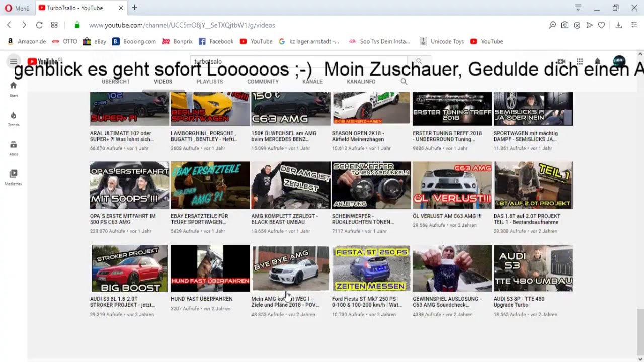Open the Opera Flow send arrow icon
Viewport: 644px width, 362px height.
589,25
